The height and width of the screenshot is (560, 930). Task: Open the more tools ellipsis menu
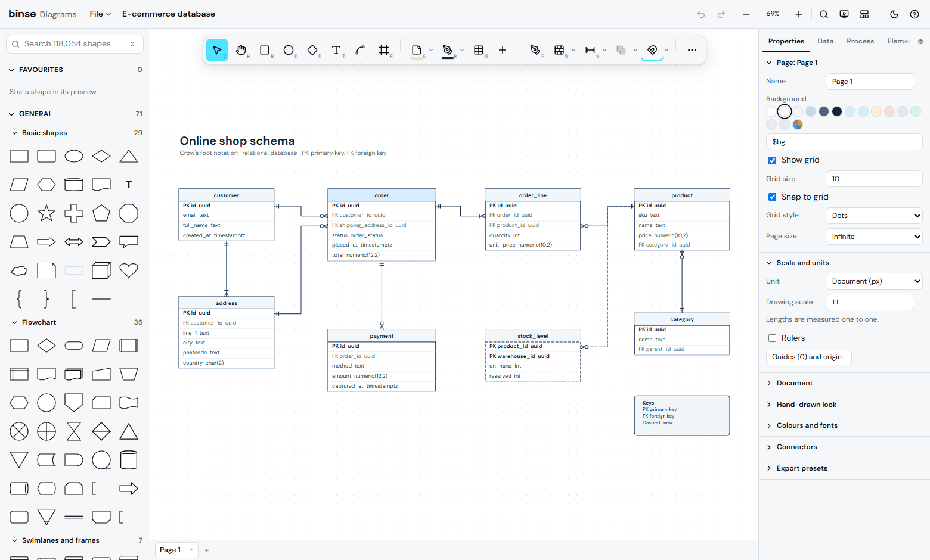(692, 50)
